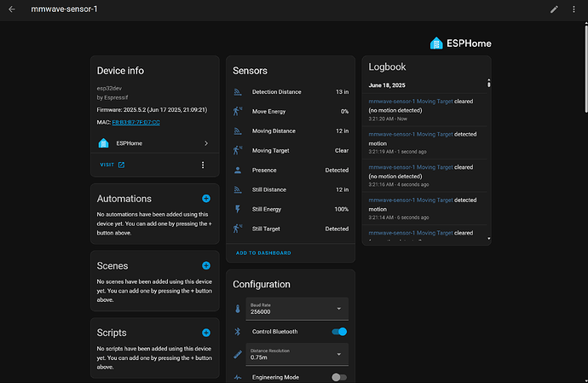Image resolution: width=588 pixels, height=383 pixels.
Task: Click the Logbook scroll down arrow
Action: click(488, 239)
